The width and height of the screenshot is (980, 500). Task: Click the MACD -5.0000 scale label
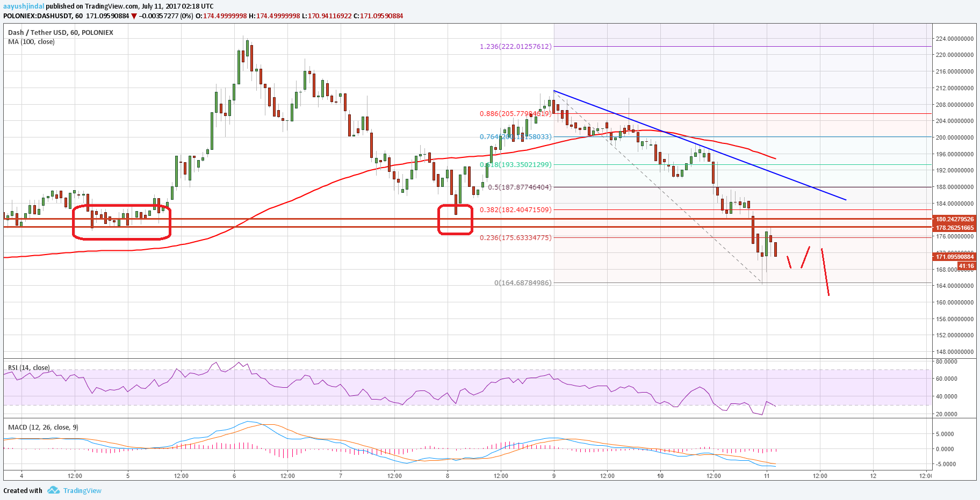(945, 464)
